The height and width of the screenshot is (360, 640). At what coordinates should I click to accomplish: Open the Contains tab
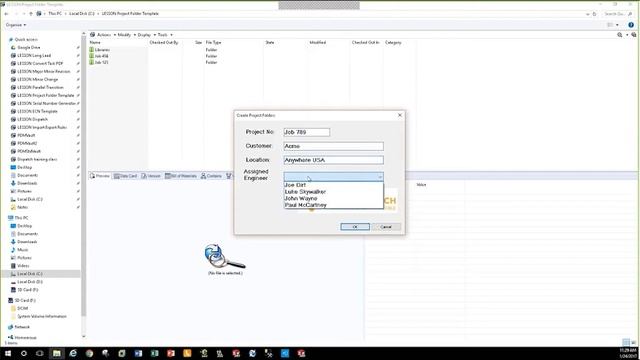point(211,176)
